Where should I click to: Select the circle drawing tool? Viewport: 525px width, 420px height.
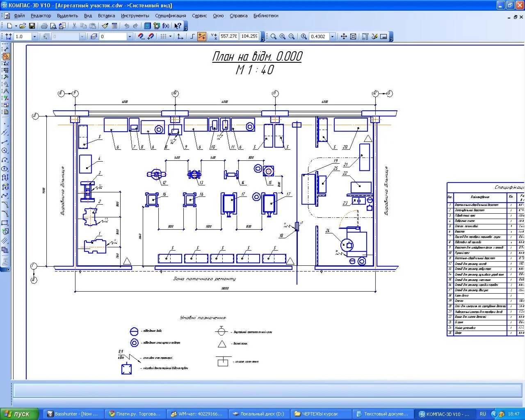tap(5, 151)
